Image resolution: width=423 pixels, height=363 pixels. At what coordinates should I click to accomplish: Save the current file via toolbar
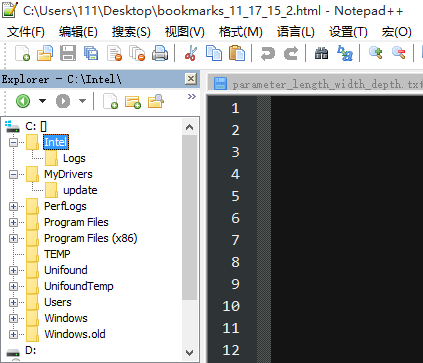coord(68,53)
